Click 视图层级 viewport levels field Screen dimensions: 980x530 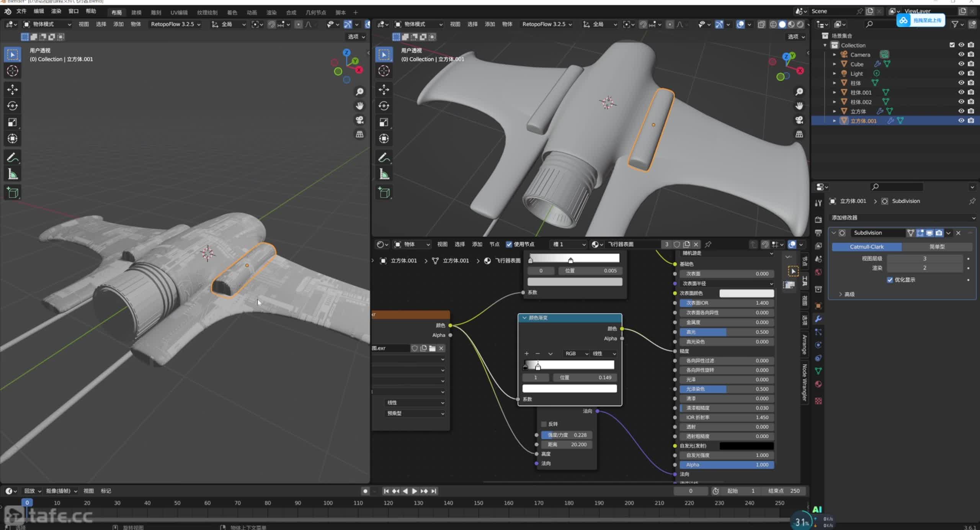[924, 258]
